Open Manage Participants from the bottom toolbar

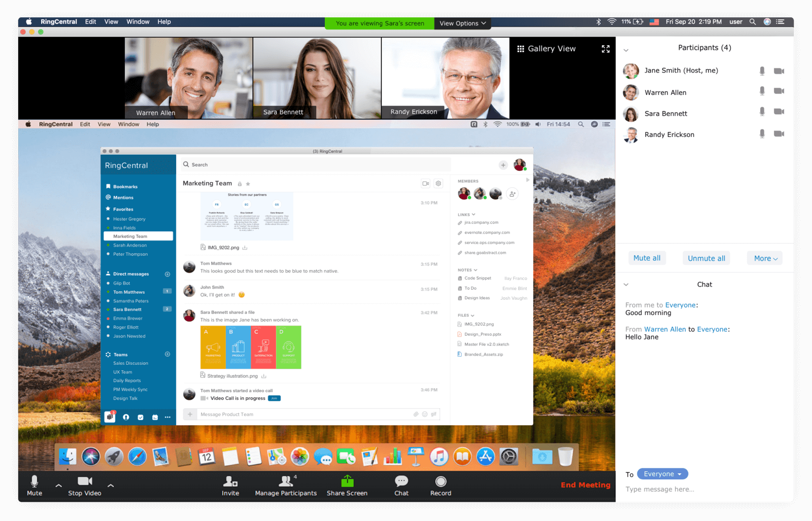click(x=286, y=481)
